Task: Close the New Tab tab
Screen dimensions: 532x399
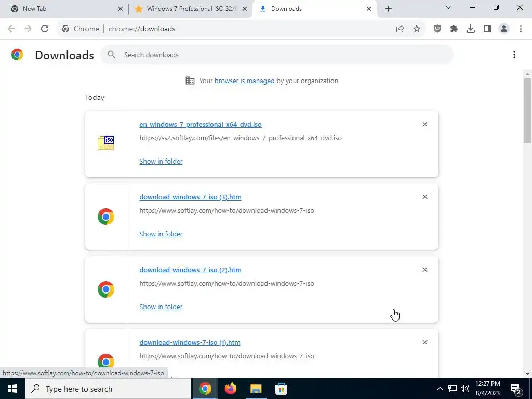Action: (x=121, y=9)
